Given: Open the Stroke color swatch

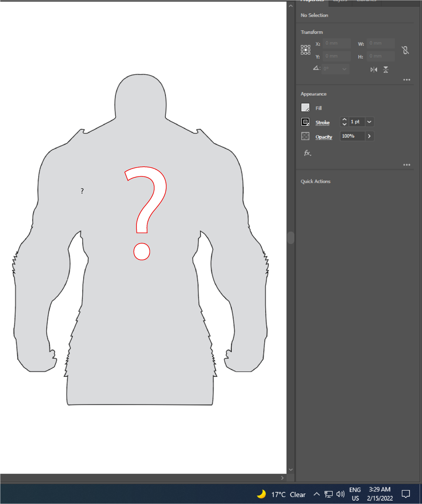Looking at the screenshot, I should tap(305, 122).
